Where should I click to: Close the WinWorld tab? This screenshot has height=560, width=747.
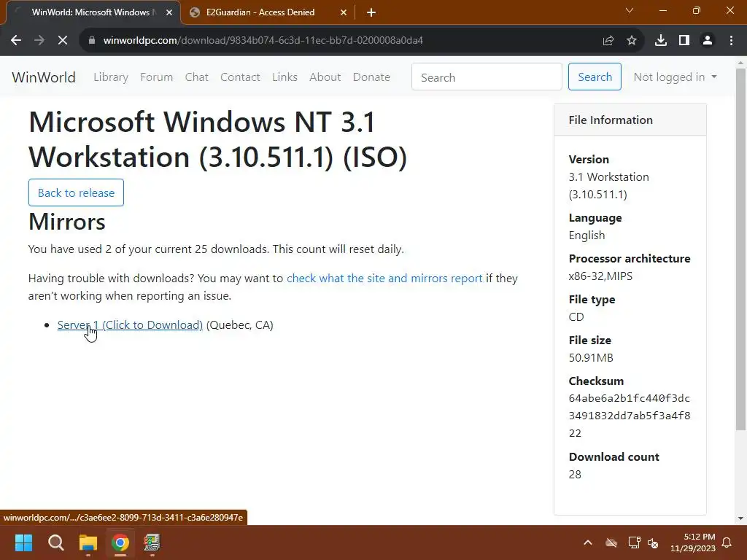[x=169, y=13]
